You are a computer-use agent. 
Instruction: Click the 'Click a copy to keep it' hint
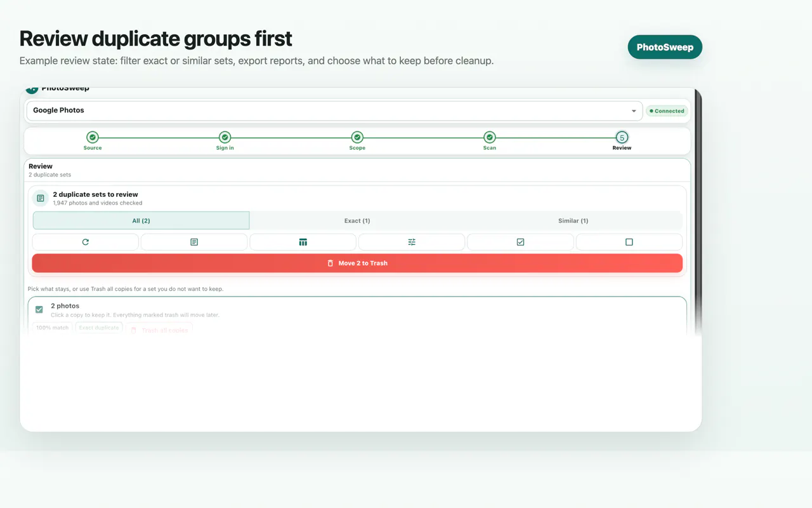(135, 315)
